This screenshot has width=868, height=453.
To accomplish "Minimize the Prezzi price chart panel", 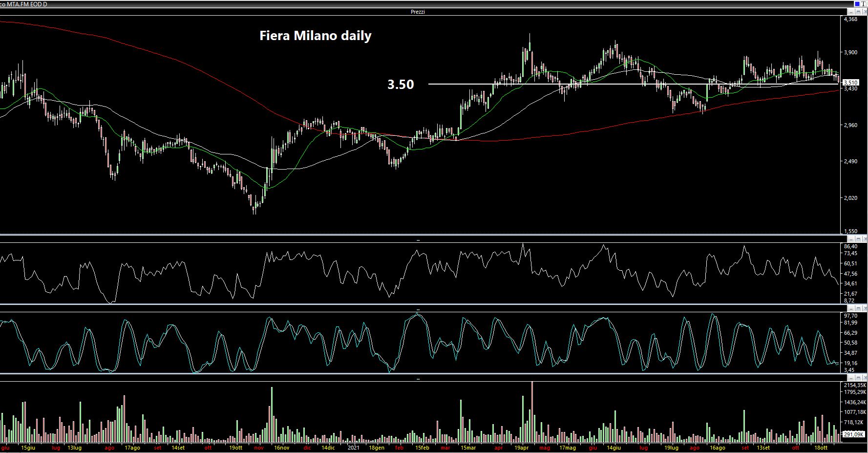I will click(x=850, y=12).
